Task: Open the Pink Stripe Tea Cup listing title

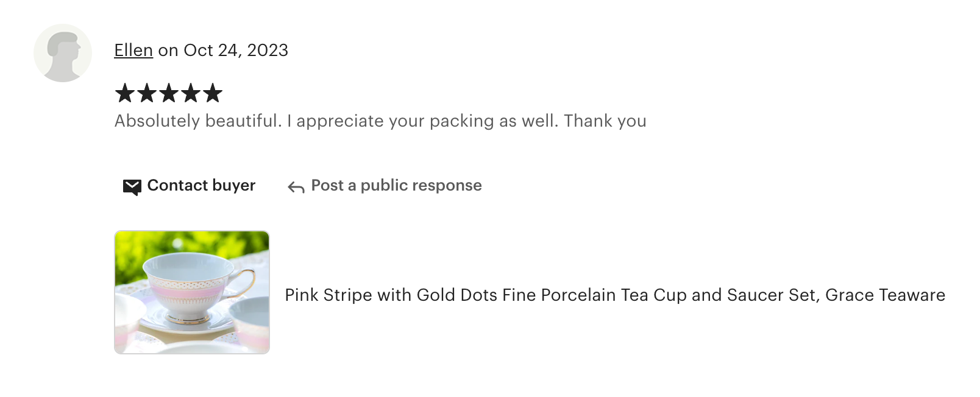Action: [614, 295]
